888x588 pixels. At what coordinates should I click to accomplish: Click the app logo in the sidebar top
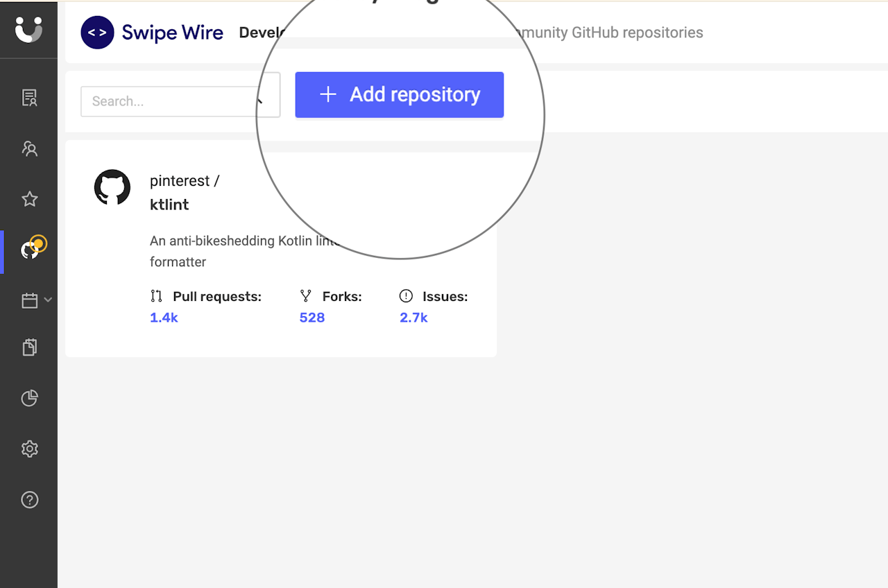[x=28, y=29]
